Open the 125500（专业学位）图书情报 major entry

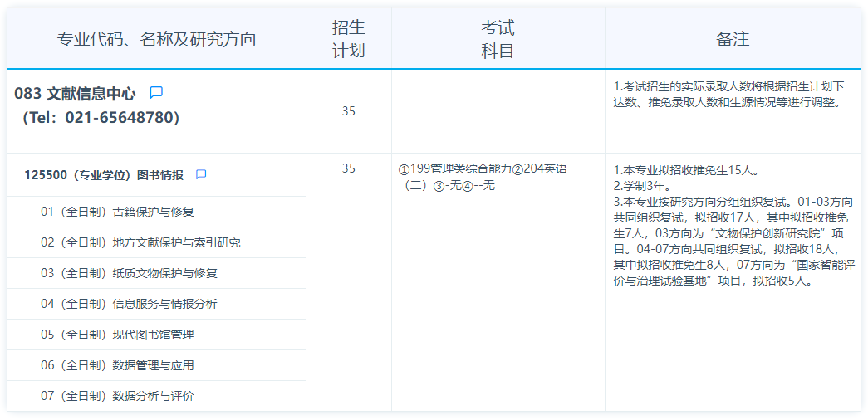click(x=104, y=175)
